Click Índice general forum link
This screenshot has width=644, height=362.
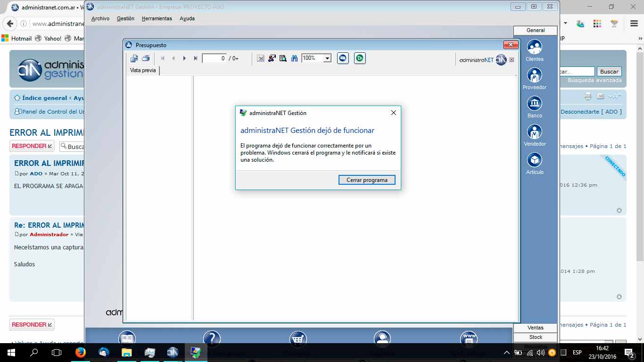click(x=44, y=98)
